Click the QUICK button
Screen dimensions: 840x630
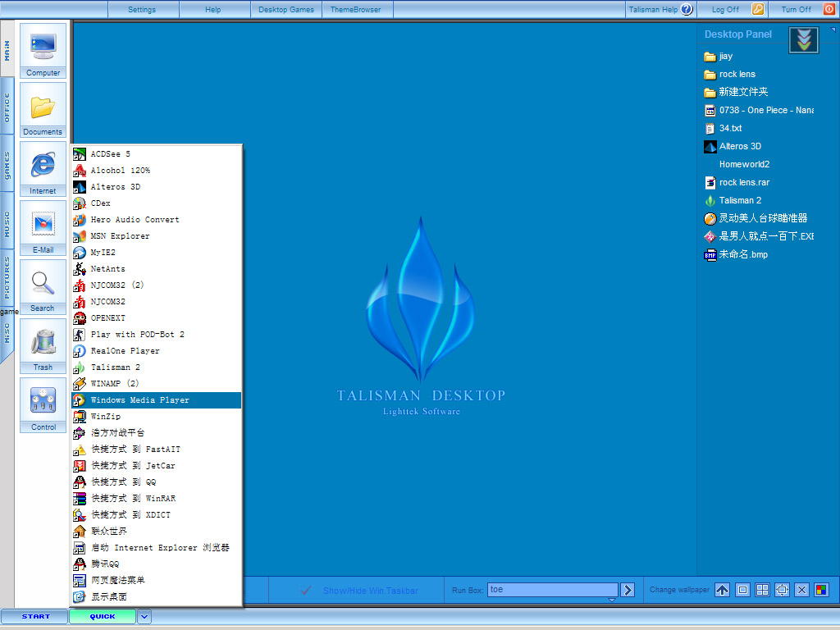click(x=103, y=617)
